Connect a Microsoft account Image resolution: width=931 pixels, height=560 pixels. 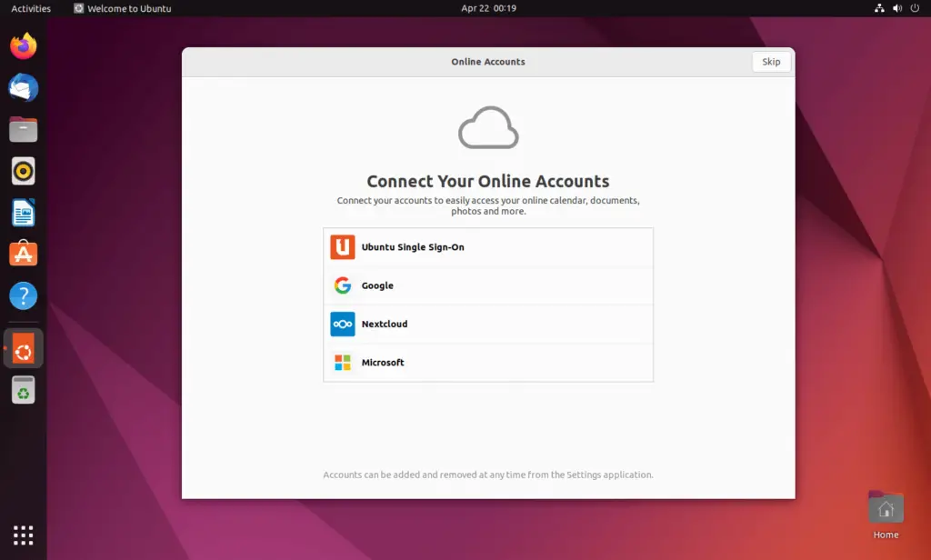[x=488, y=362]
